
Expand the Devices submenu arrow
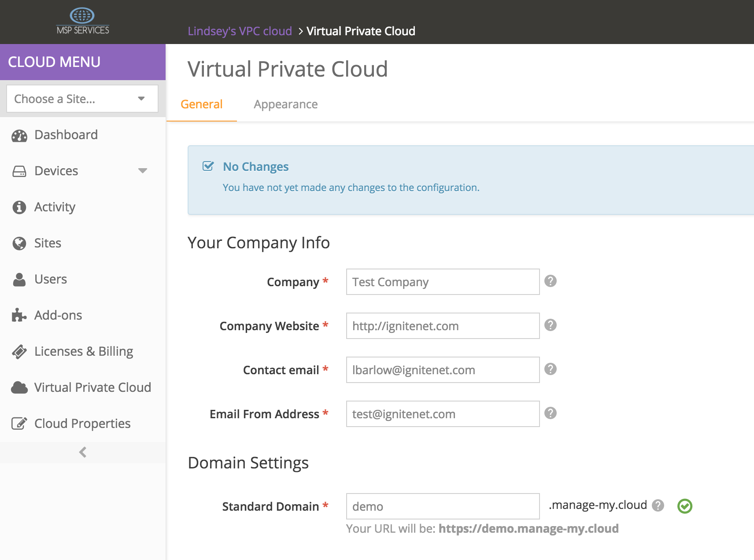point(142,171)
